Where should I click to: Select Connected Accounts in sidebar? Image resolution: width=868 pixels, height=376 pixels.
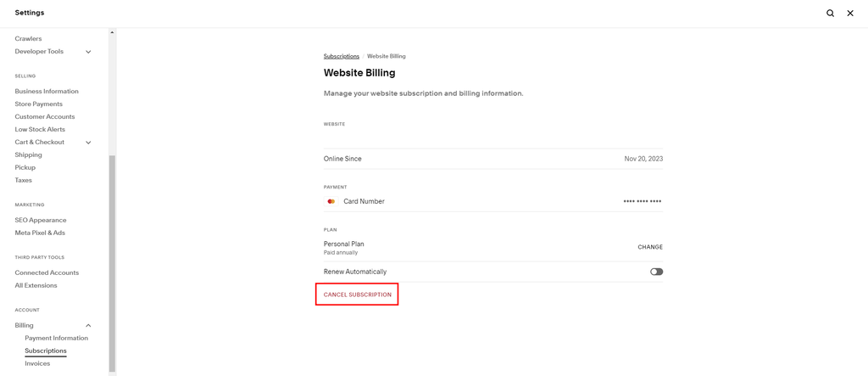pos(47,272)
